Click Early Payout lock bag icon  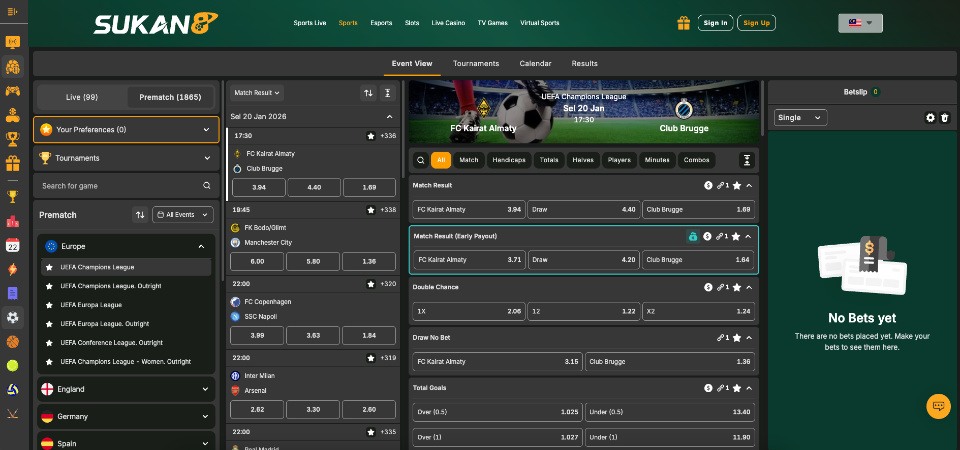pyautogui.click(x=693, y=236)
